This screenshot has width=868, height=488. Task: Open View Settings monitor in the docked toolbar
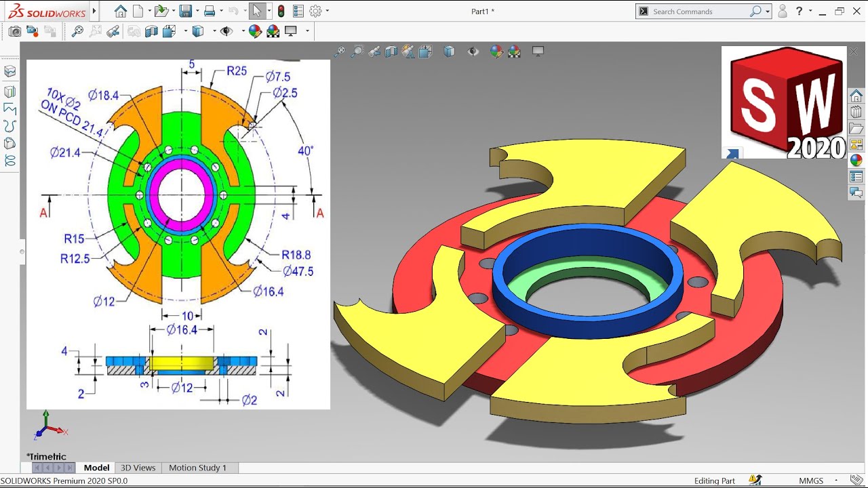(x=291, y=30)
